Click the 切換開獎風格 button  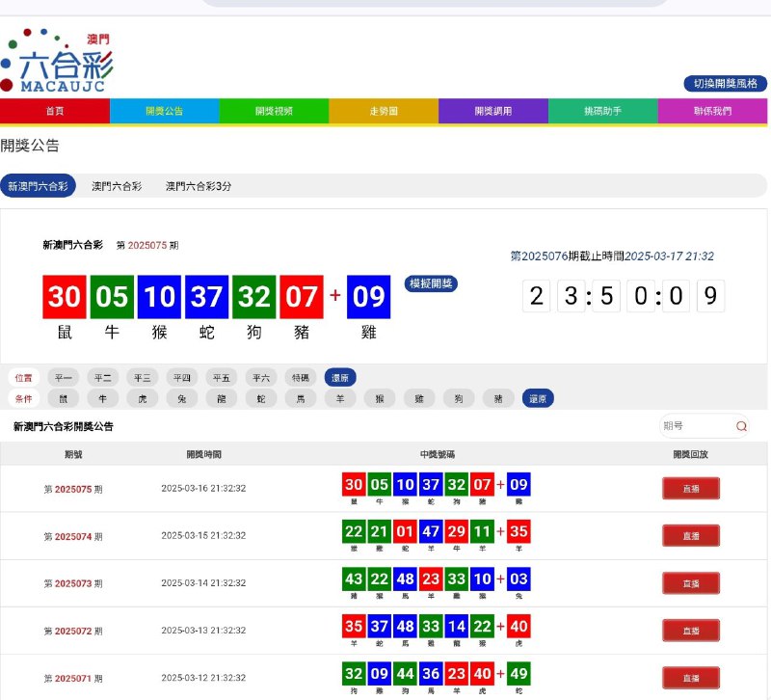726,83
